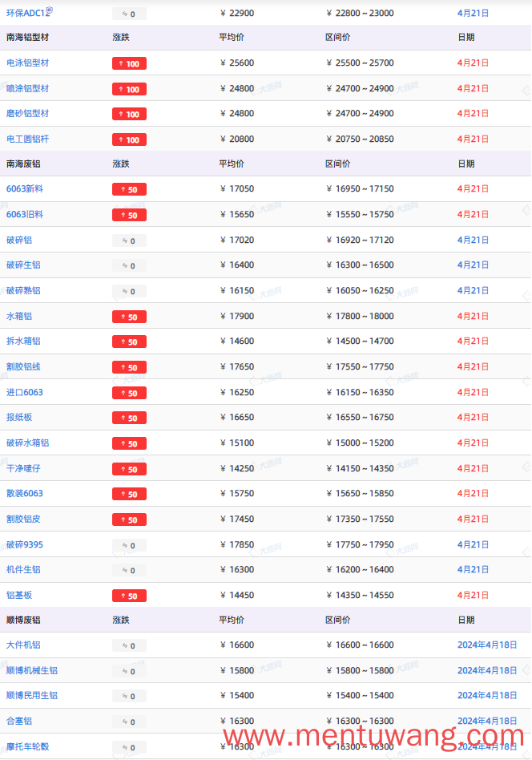Click the ↑50 badge in 6063新料 row
Viewport: 532px width, 760px height.
click(x=129, y=189)
